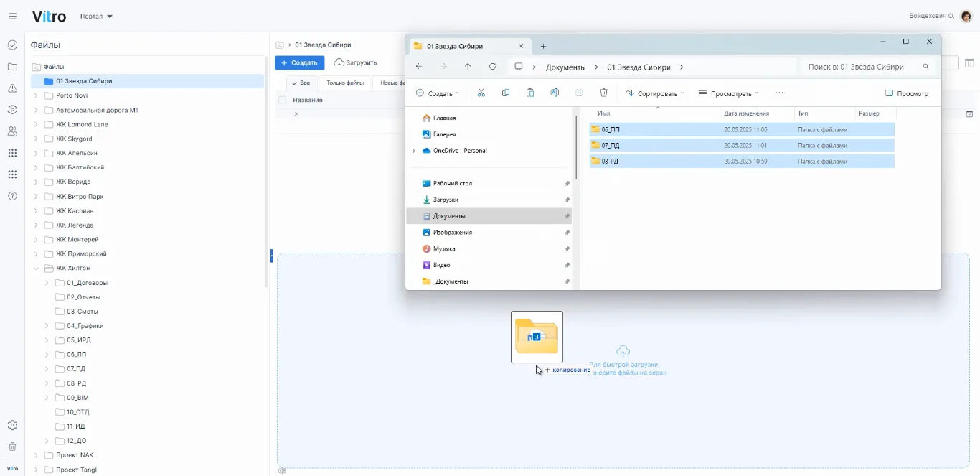Click the Rename icon in Explorer toolbar

coord(555,93)
